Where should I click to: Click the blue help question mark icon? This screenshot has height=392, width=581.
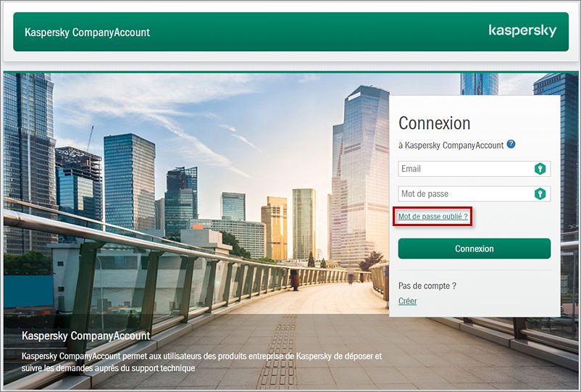tap(511, 144)
